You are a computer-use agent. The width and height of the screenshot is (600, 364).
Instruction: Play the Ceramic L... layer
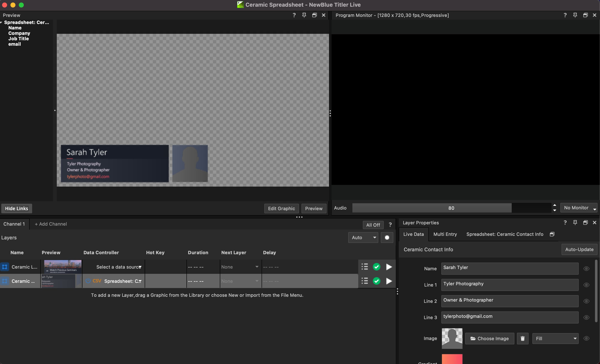[x=389, y=267]
